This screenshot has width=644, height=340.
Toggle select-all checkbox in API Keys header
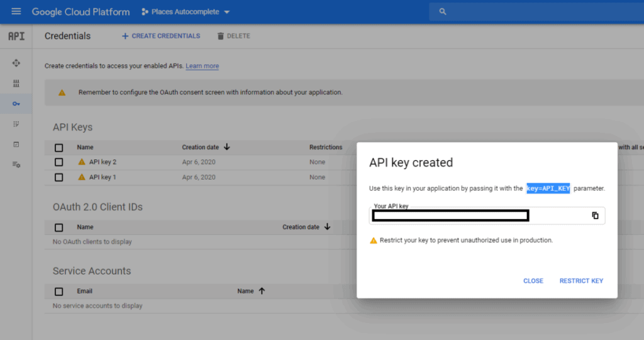point(59,147)
